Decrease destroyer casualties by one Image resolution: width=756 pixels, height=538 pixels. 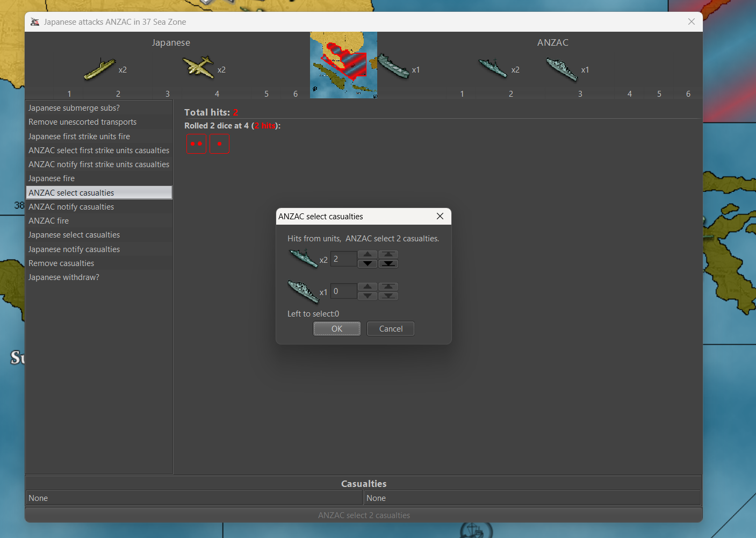coord(368,263)
